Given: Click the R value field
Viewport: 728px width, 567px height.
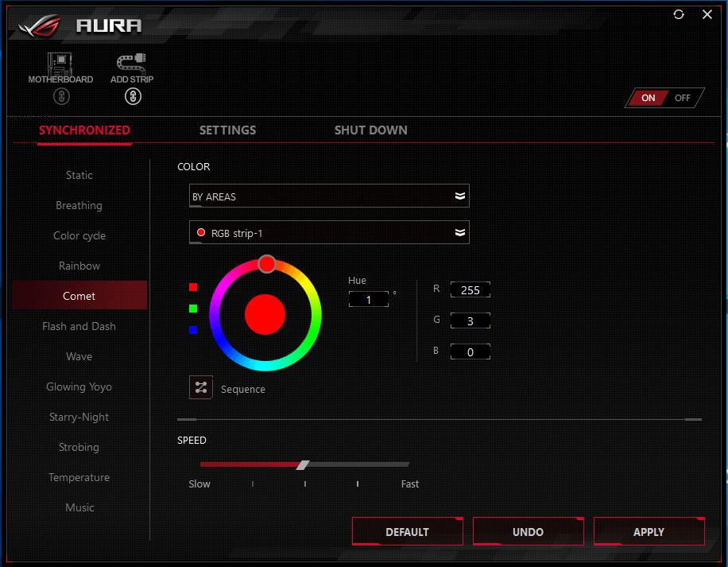Looking at the screenshot, I should click(x=470, y=289).
